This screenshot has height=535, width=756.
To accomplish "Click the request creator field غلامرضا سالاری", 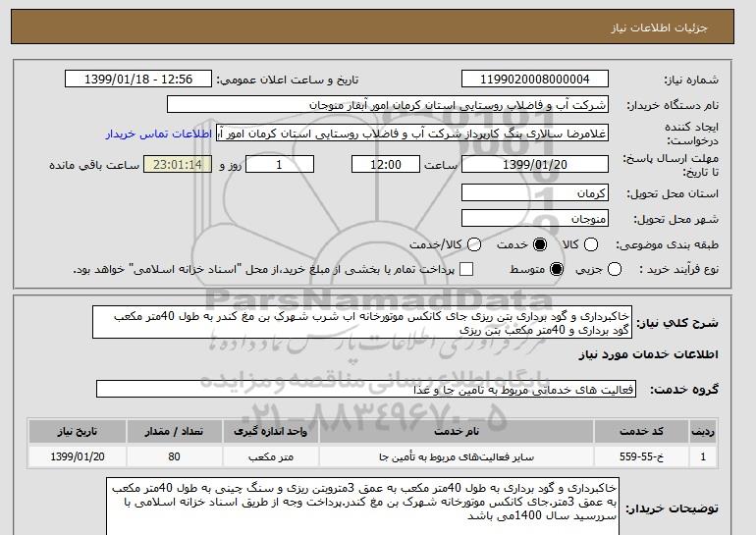I will pos(412,134).
